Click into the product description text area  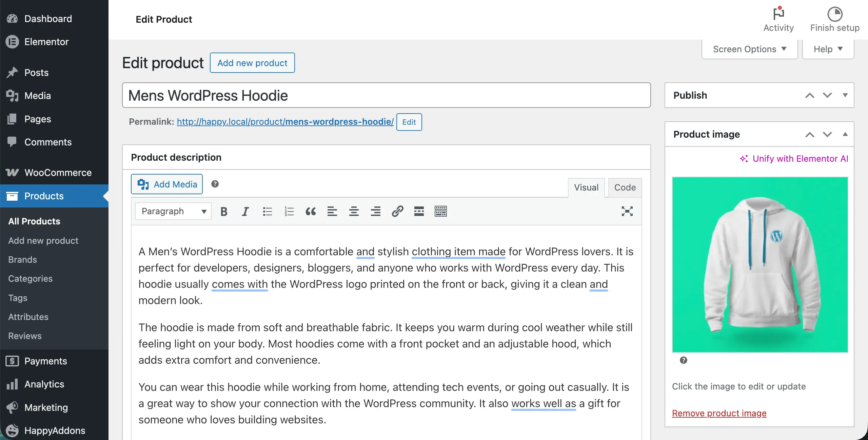(386, 332)
